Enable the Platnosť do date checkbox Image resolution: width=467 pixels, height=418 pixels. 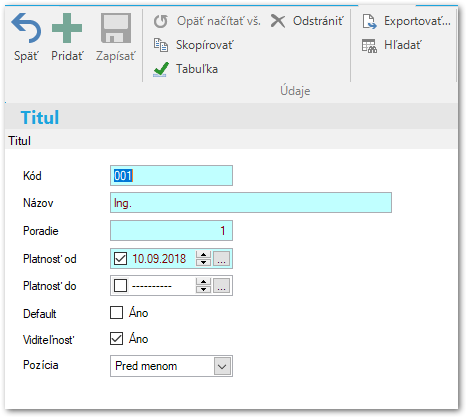point(120,286)
